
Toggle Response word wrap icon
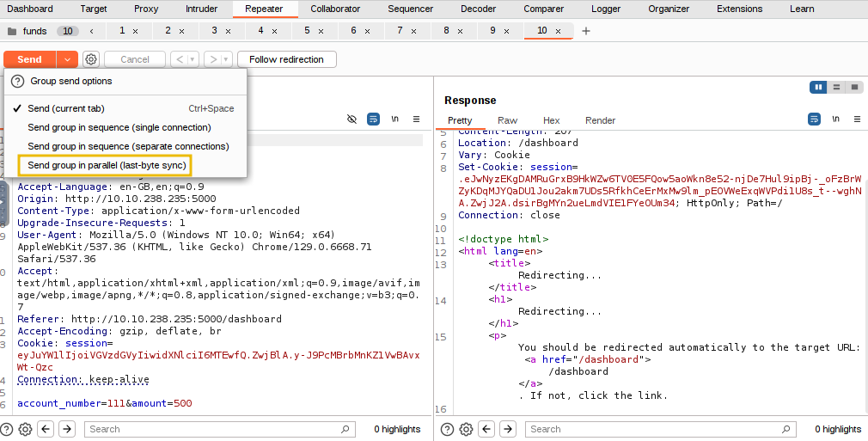pyautogui.click(x=814, y=119)
